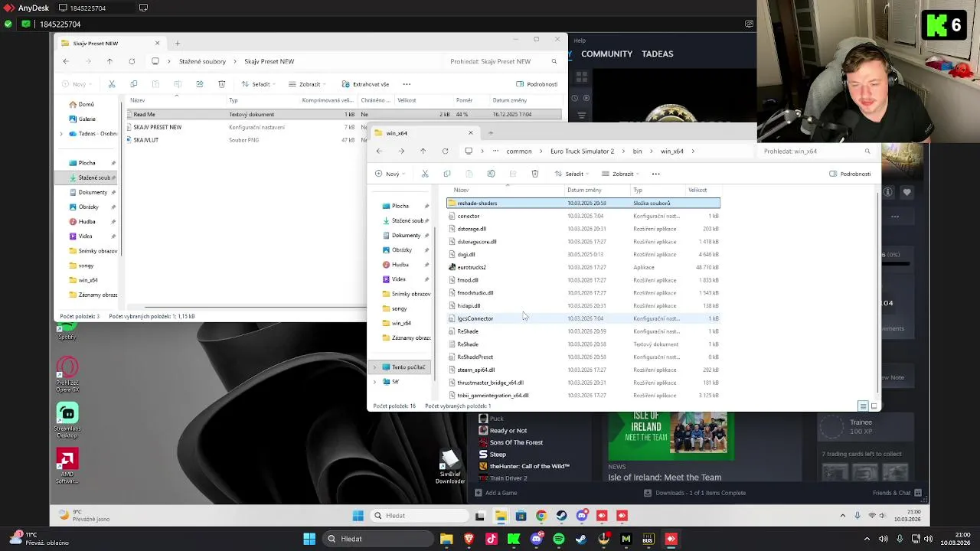Click Brave browser icon on local taskbar
The height and width of the screenshot is (551, 980).
(469, 539)
